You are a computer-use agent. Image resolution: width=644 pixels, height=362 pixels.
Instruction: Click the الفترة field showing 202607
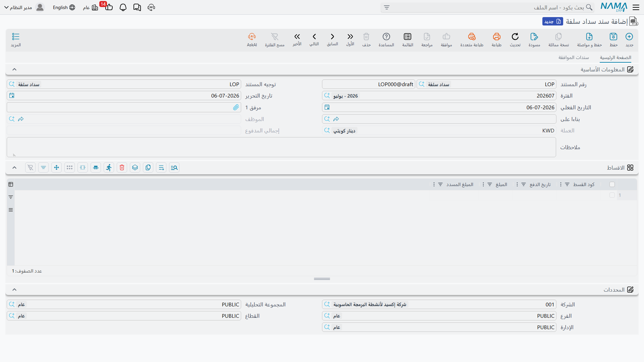click(439, 96)
